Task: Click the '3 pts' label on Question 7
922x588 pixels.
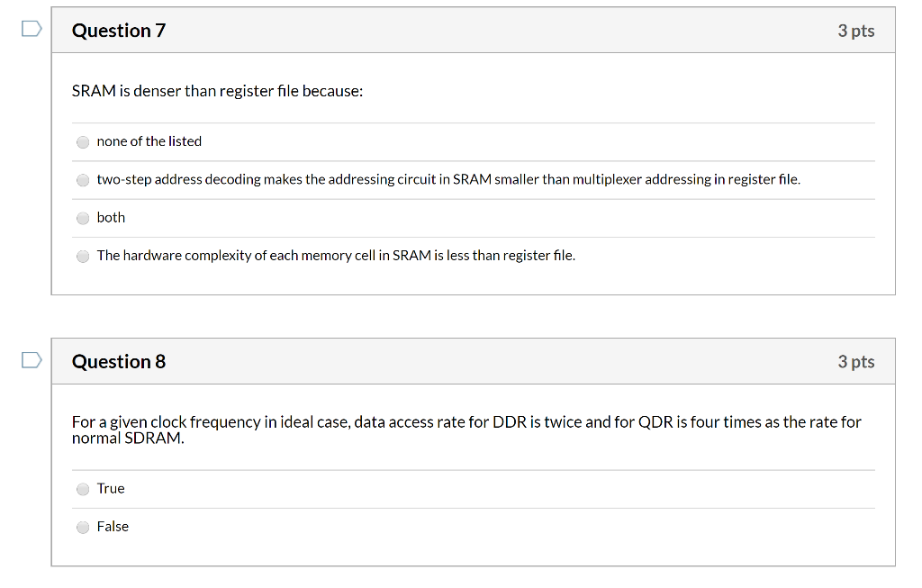Action: pos(854,30)
